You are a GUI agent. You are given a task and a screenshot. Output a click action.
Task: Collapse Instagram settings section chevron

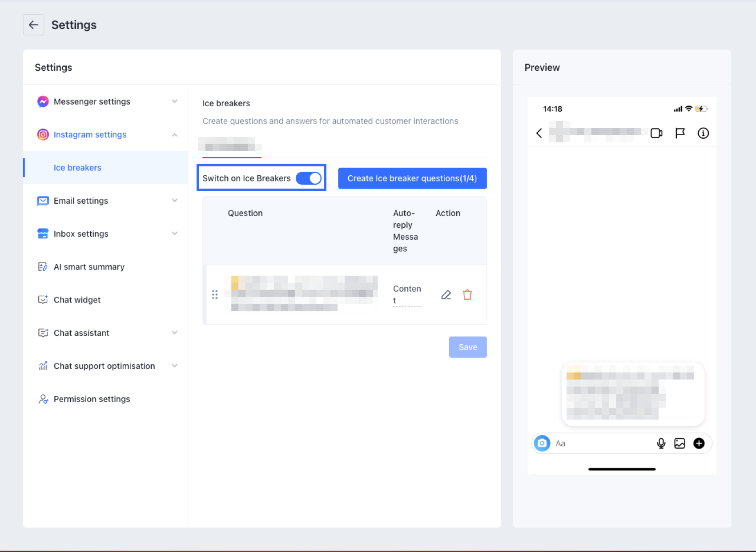coord(175,135)
